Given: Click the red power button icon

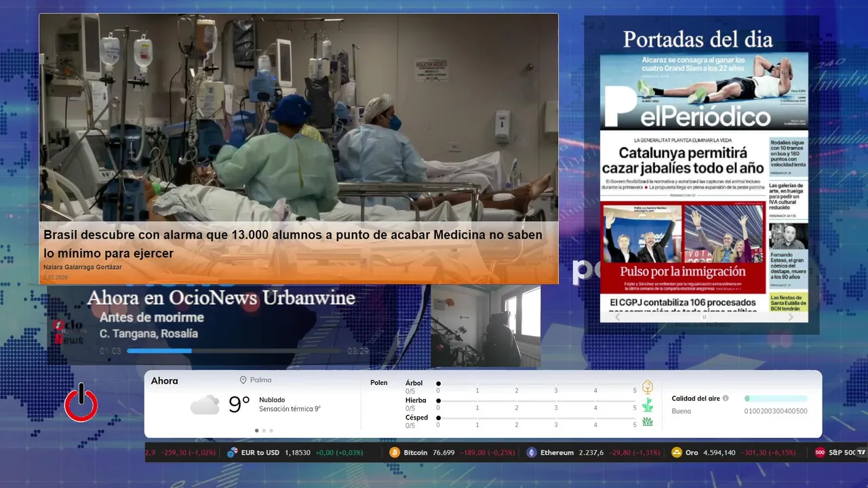Looking at the screenshot, I should click(81, 403).
